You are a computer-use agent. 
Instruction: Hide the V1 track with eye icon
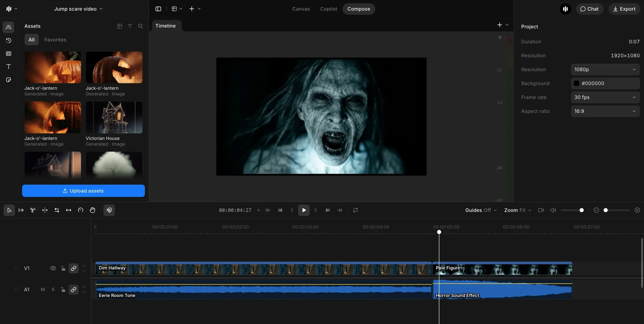tap(53, 268)
